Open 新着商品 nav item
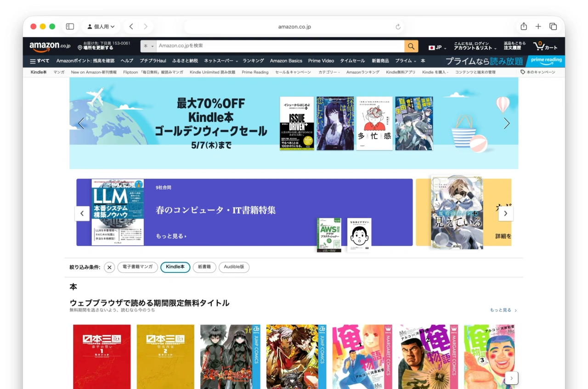The height and width of the screenshot is (389, 588). click(x=380, y=61)
